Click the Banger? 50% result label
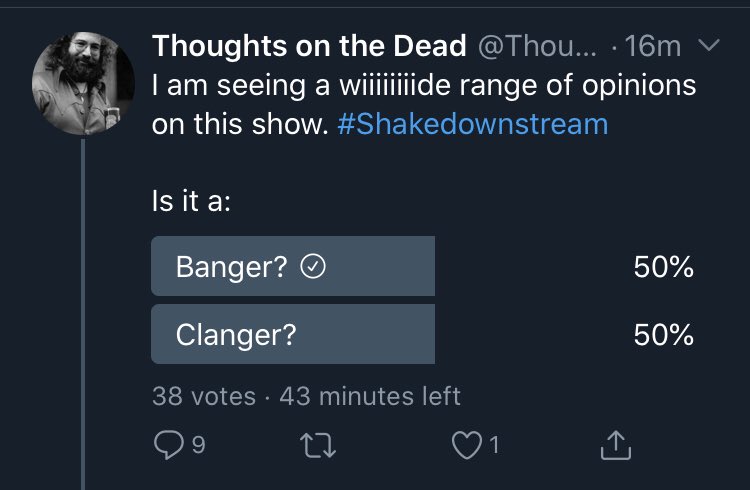Screen dimensions: 750x490 point(663,267)
